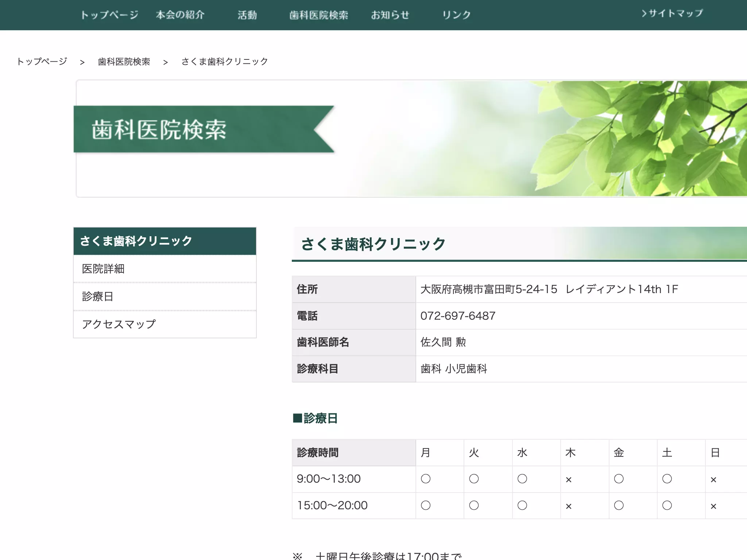Viewport: 747px width, 560px height.
Task: Click the 木 × mark in 9:00～13:00 row
Action: click(x=569, y=480)
